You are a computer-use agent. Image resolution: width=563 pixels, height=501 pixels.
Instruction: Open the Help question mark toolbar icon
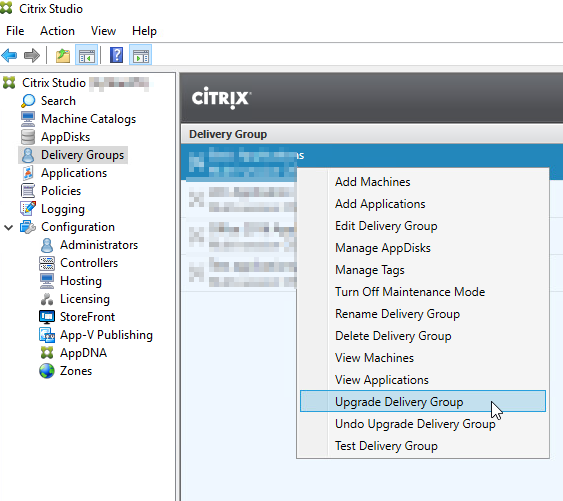(x=116, y=55)
